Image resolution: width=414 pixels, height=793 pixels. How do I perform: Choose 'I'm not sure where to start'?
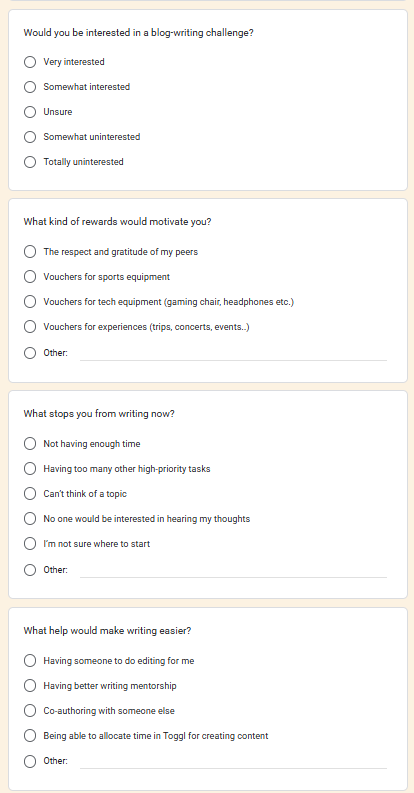click(x=30, y=544)
